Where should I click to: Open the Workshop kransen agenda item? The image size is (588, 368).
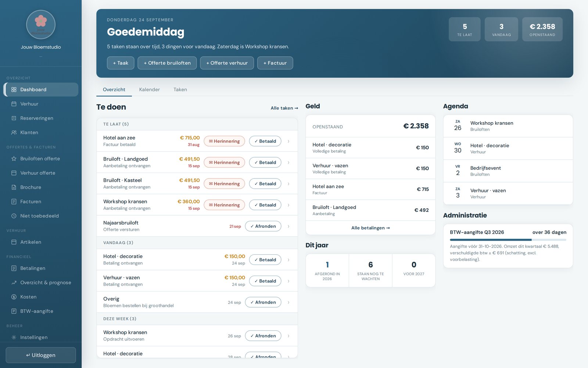pyautogui.click(x=508, y=126)
